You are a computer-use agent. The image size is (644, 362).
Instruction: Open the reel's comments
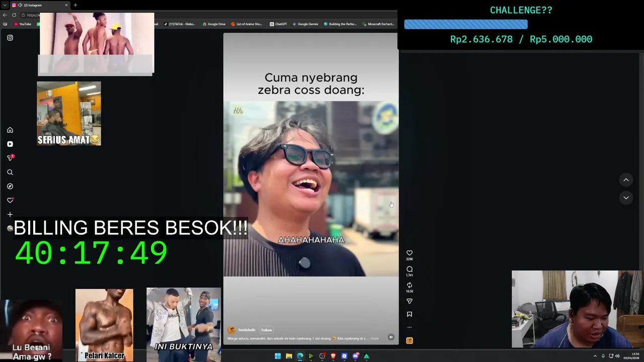pyautogui.click(x=410, y=269)
